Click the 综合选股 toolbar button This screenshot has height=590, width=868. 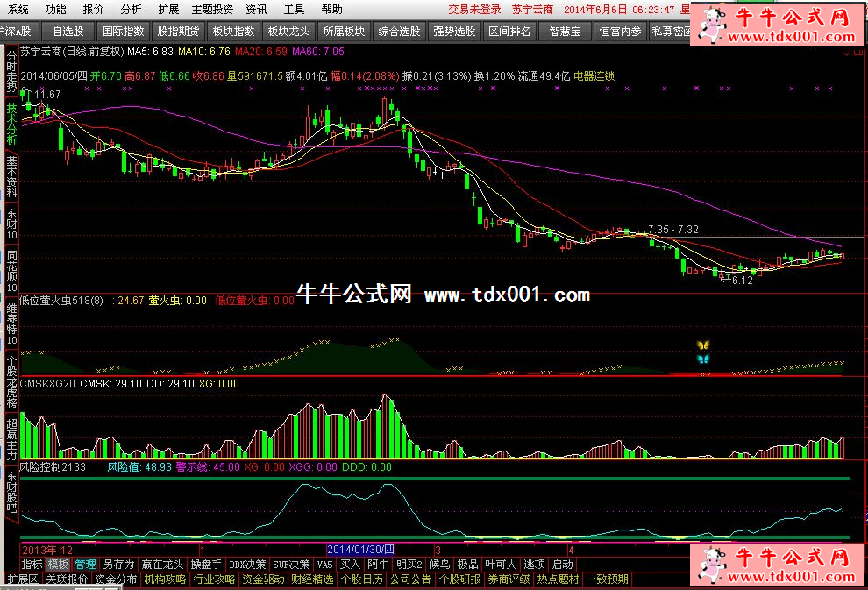click(399, 31)
